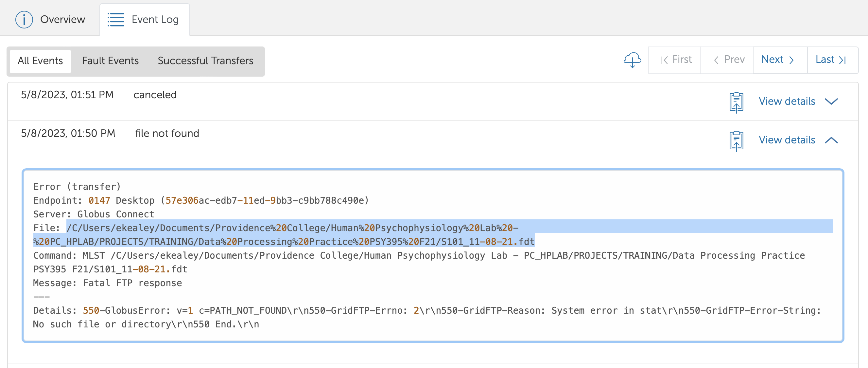
Task: View details of file not found event
Action: click(787, 140)
